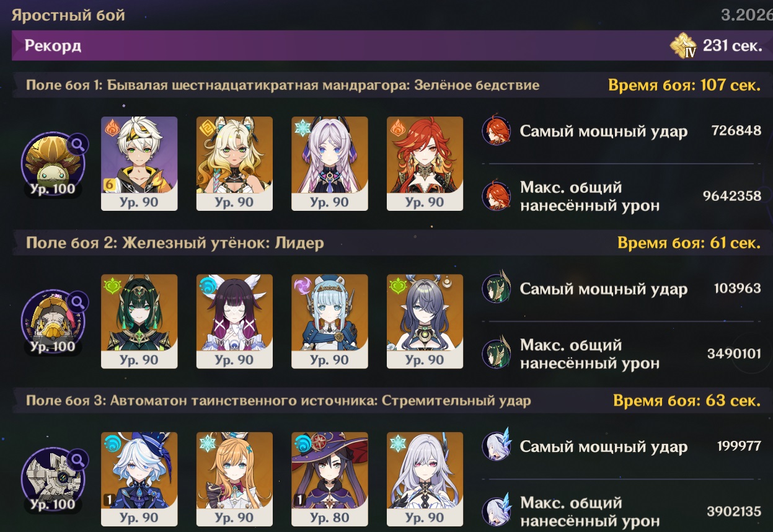Click the Яростный бой title text

68,15
